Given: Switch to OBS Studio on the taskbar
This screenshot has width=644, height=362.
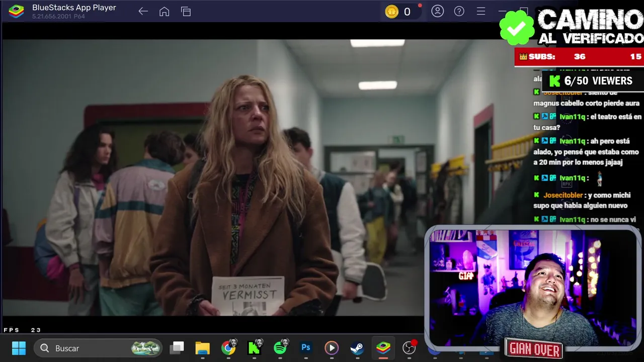Looking at the screenshot, I should (x=410, y=347).
